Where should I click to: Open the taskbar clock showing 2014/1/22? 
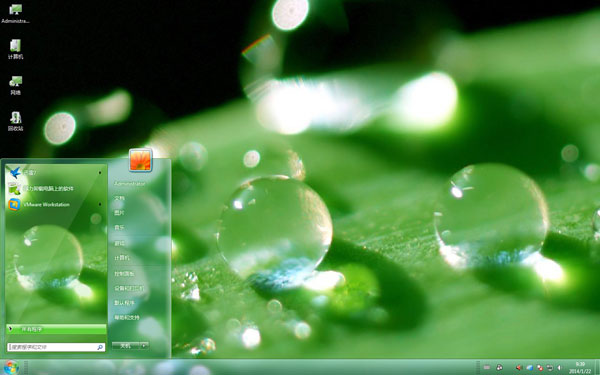[x=579, y=367]
